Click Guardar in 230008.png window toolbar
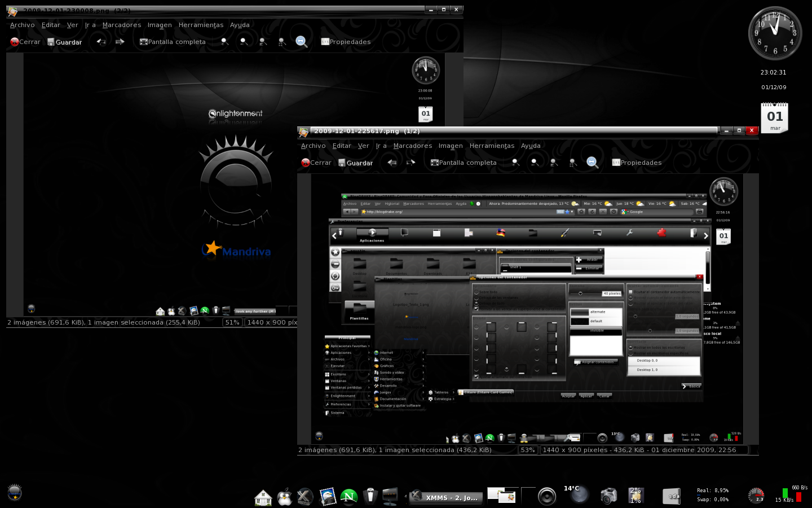The image size is (812, 508). (x=64, y=42)
